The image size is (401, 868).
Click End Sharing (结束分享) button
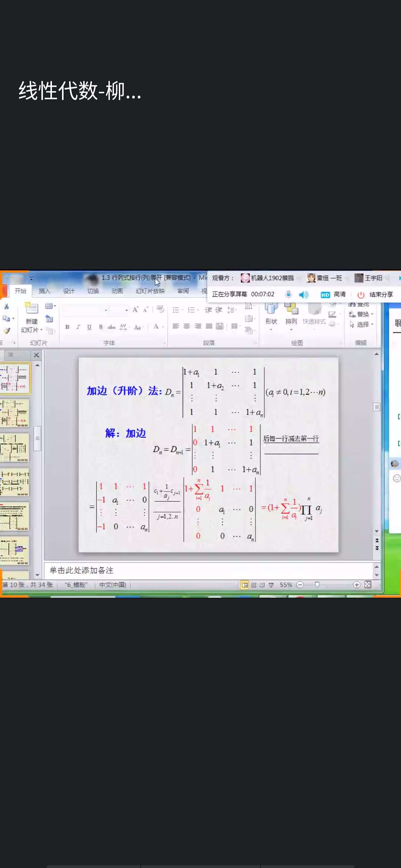point(375,295)
